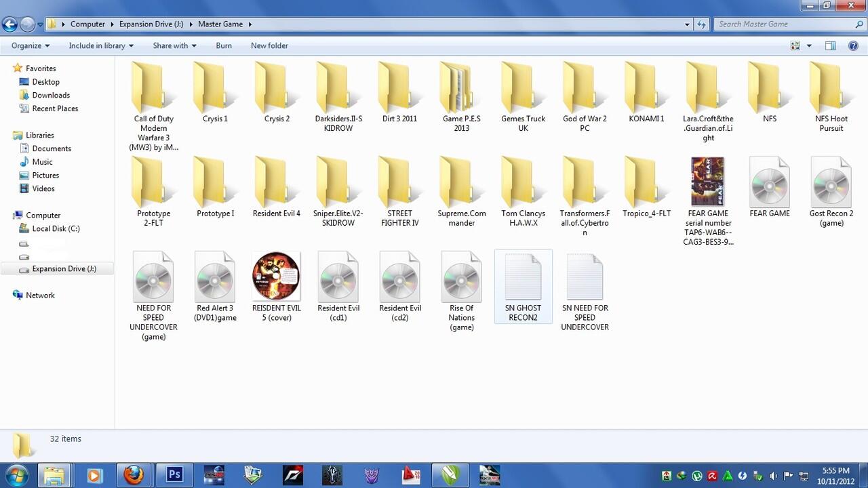Screen dimensions: 868x488
Task: Select the KONAMI 1 folder
Action: [x=646, y=93]
